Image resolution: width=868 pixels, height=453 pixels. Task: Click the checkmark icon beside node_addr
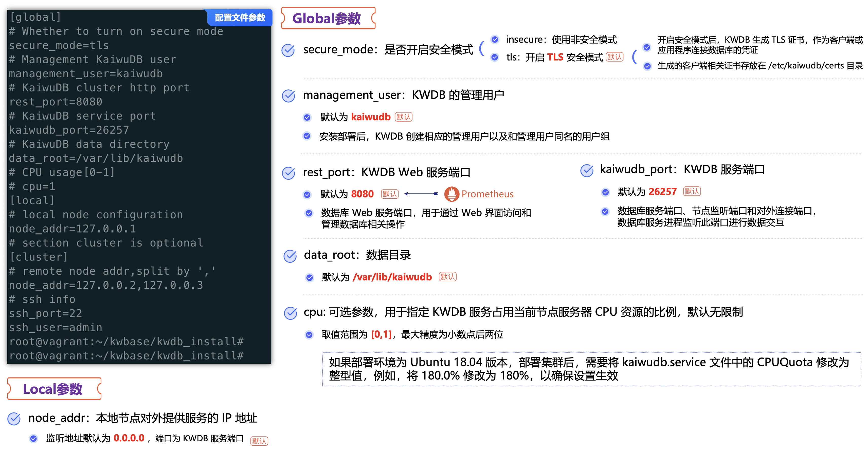click(x=14, y=419)
